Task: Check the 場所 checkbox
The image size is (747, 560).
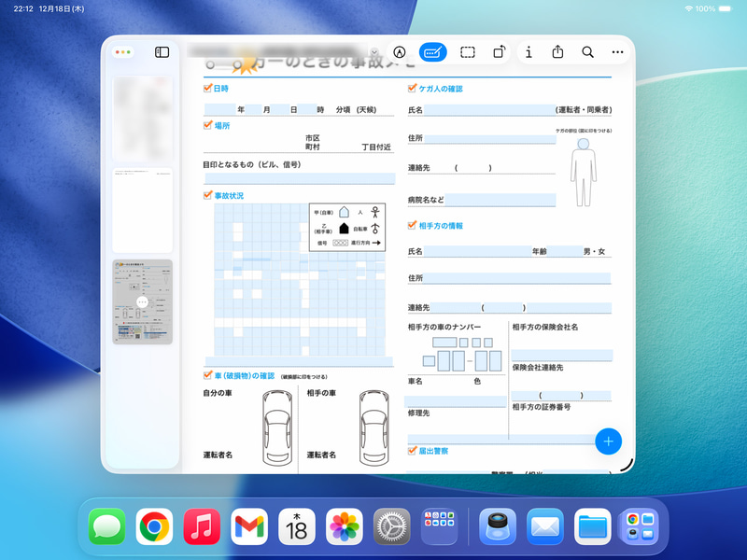Action: tap(207, 124)
